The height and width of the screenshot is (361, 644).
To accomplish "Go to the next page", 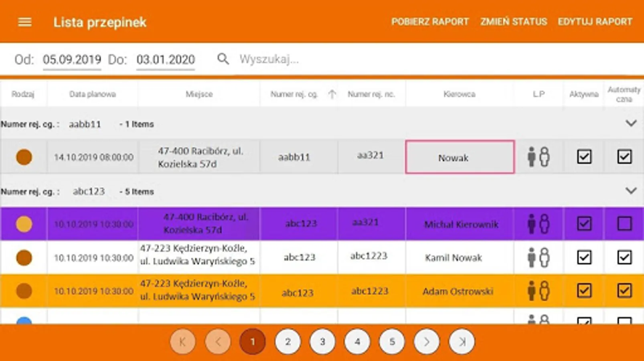I will tap(427, 342).
